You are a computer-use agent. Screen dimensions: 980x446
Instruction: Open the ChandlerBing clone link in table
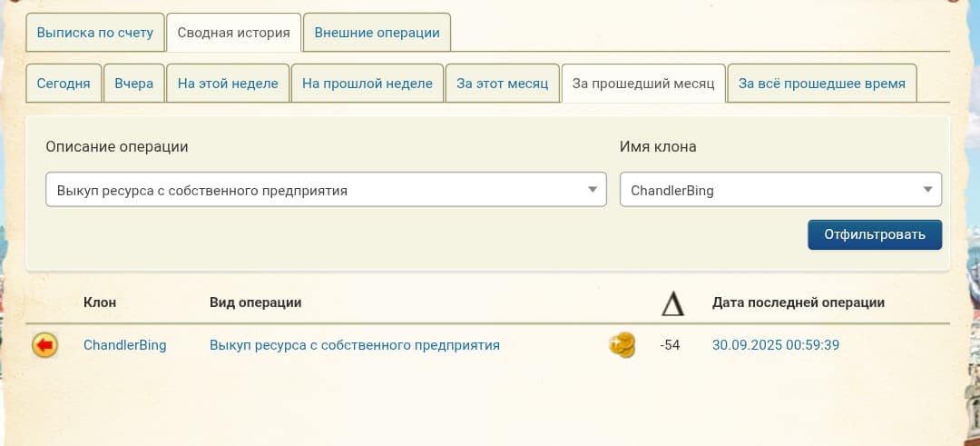click(x=125, y=345)
